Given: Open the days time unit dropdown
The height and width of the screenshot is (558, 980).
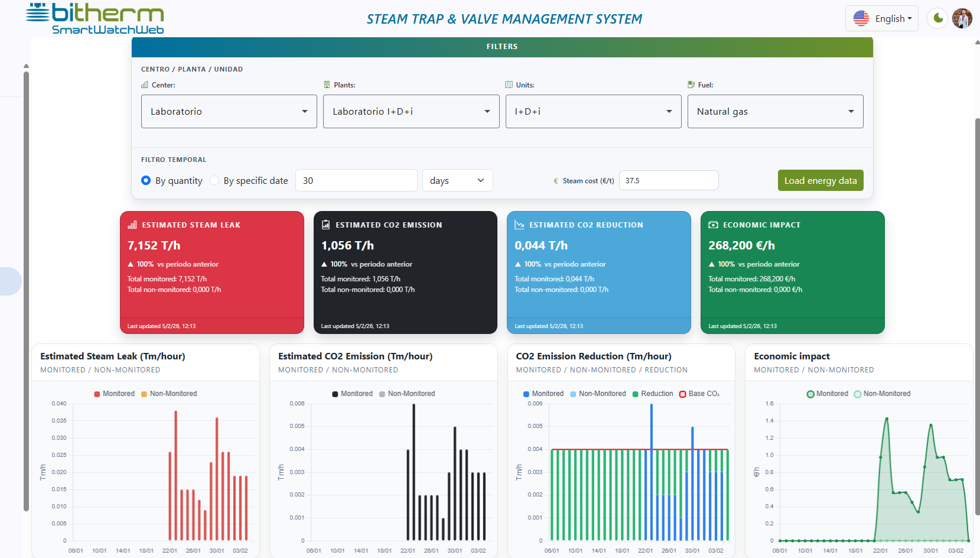Looking at the screenshot, I should click(x=457, y=180).
